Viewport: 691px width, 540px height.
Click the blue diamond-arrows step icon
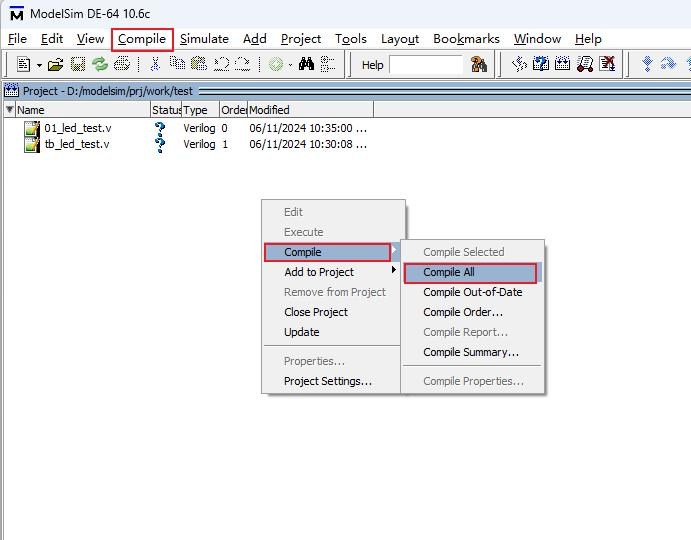(647, 64)
